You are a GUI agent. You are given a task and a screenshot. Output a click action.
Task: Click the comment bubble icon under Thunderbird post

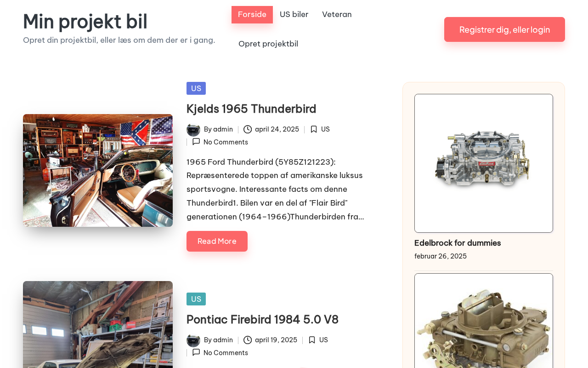pyautogui.click(x=196, y=142)
